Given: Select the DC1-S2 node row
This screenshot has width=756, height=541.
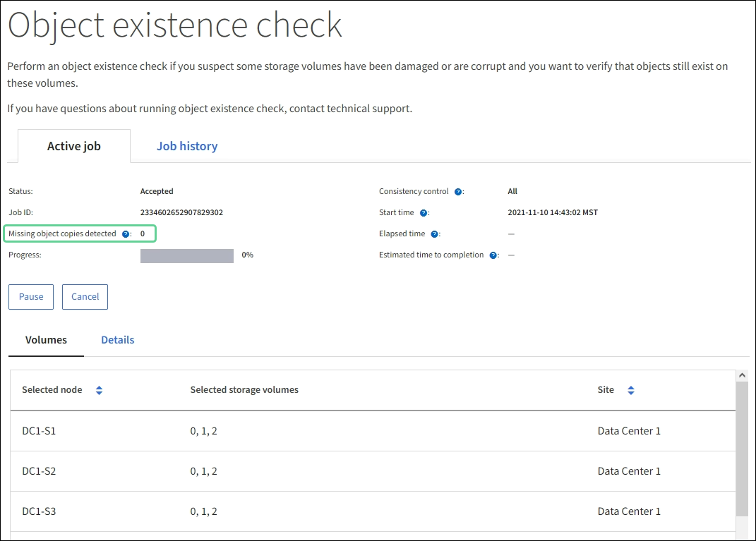Looking at the screenshot, I should click(39, 470).
